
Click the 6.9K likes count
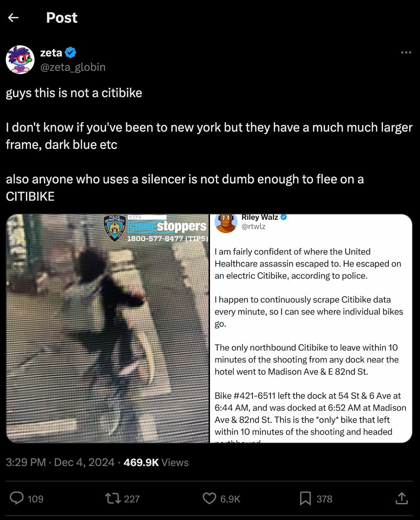[x=230, y=499]
